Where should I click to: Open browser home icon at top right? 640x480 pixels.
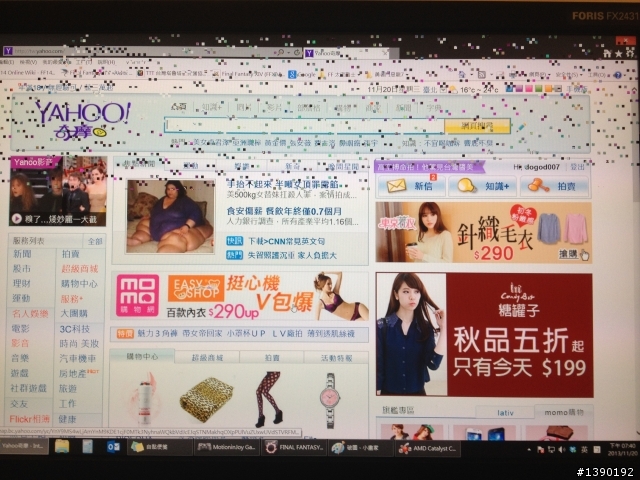[x=607, y=53]
